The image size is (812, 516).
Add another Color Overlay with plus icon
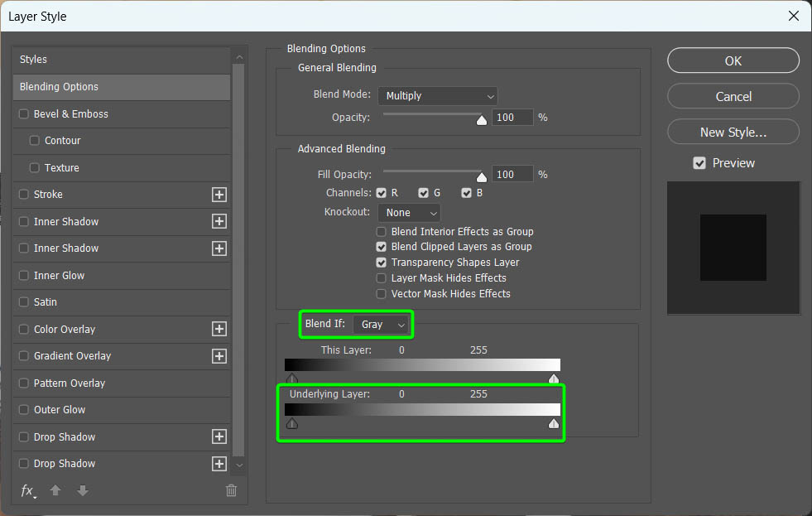[219, 329]
